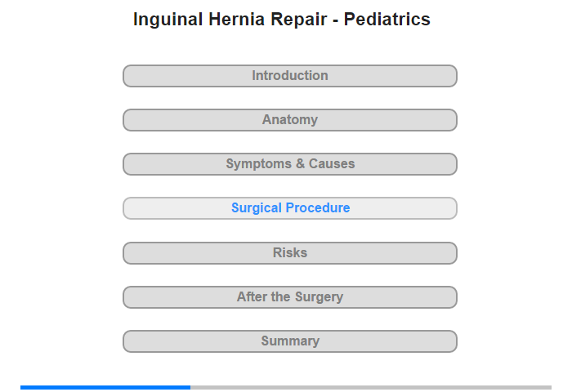Open the symptoms and causes chapter
Screen dimensions: 572x392
289,164
